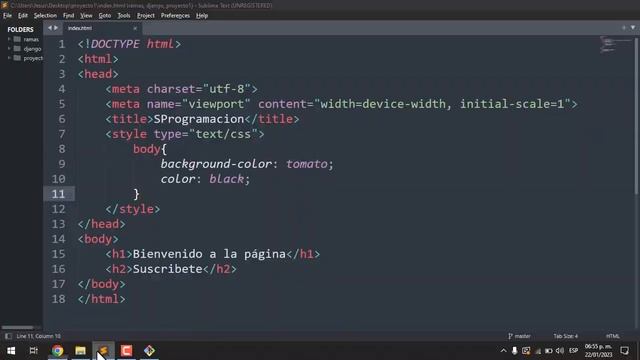Image resolution: width=640 pixels, height=360 pixels.
Task: Select the django folder in sidebar
Action: 32,49
